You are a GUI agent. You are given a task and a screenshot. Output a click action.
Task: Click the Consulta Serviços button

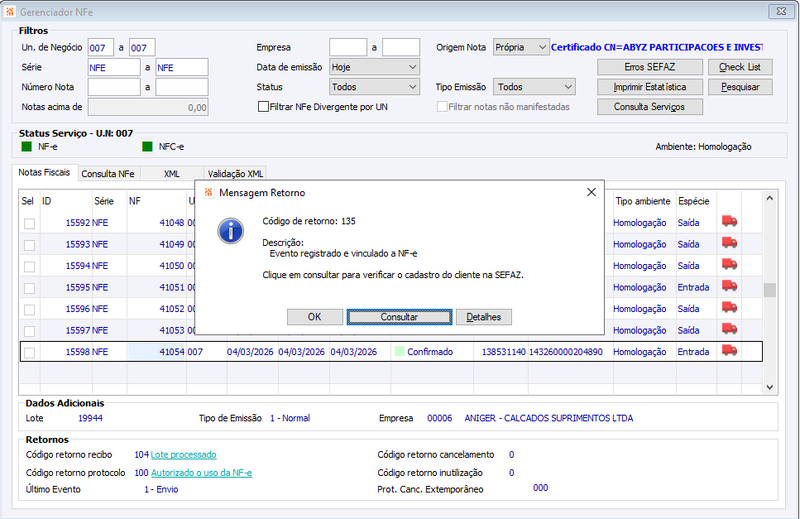point(649,107)
